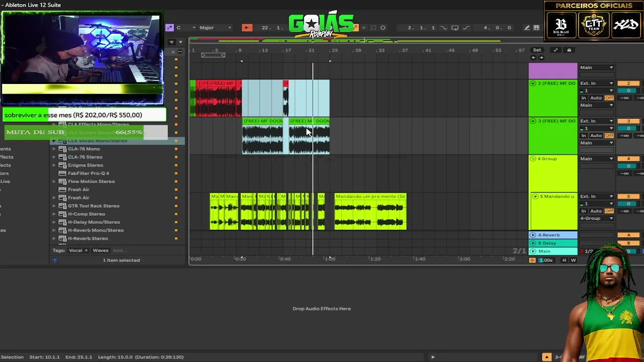This screenshot has width=644, height=362.
Task: Toggle monitor Off on track 5
Action: click(x=609, y=211)
